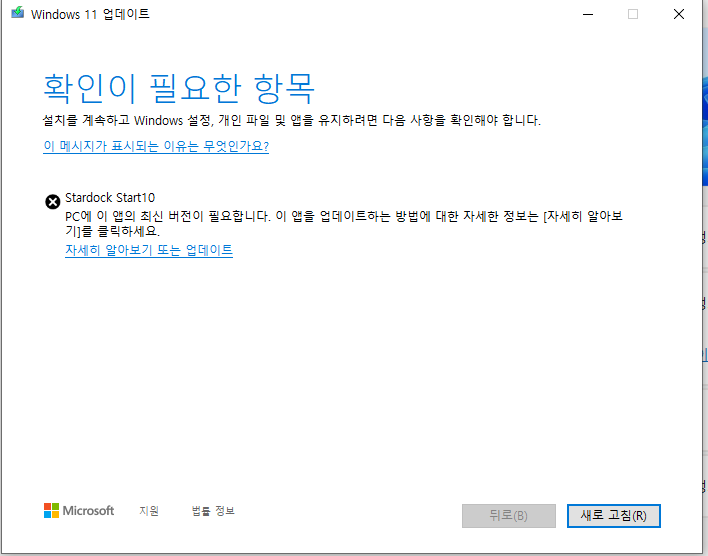Click the 'Windows 11 업데이트' title bar text
This screenshot has width=708, height=556.
pos(91,15)
